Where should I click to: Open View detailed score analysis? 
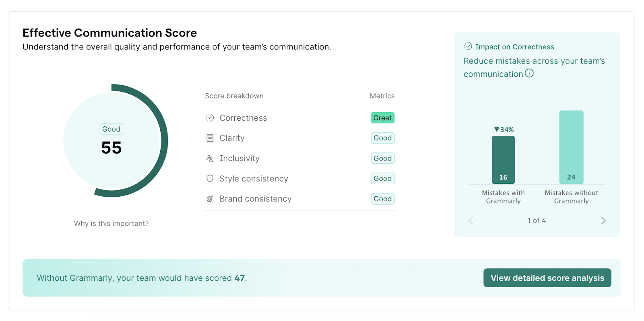tap(547, 278)
